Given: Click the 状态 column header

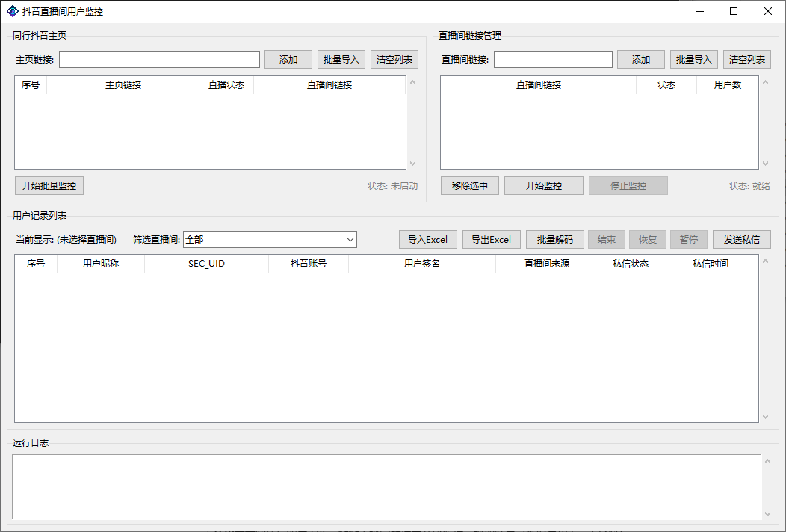Looking at the screenshot, I should 666,85.
